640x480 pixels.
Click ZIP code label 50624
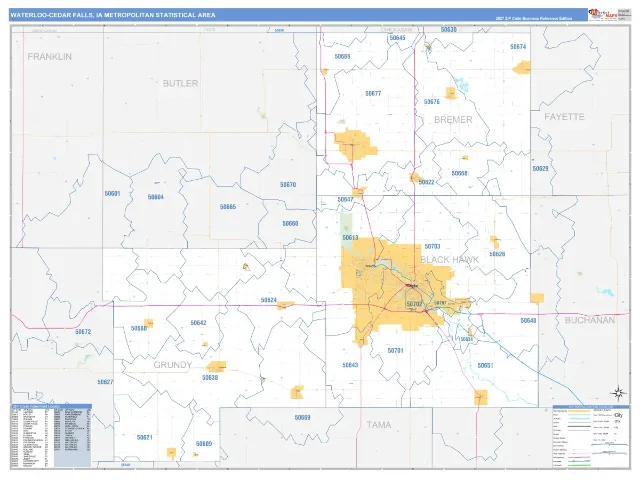pyautogui.click(x=269, y=300)
